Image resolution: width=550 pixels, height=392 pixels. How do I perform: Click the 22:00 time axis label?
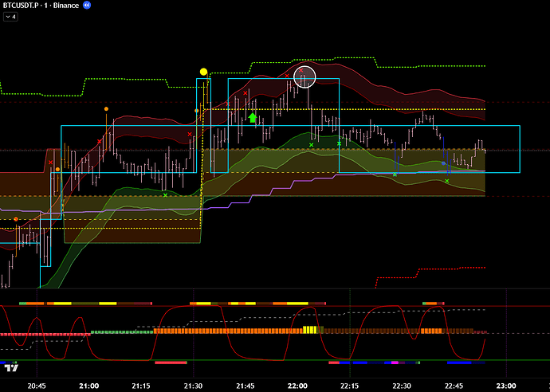coord(297,385)
